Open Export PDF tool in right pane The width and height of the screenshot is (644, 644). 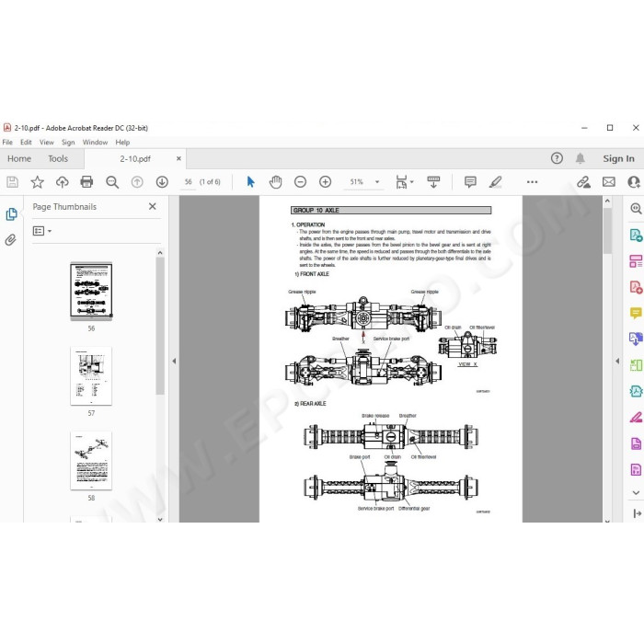636,236
